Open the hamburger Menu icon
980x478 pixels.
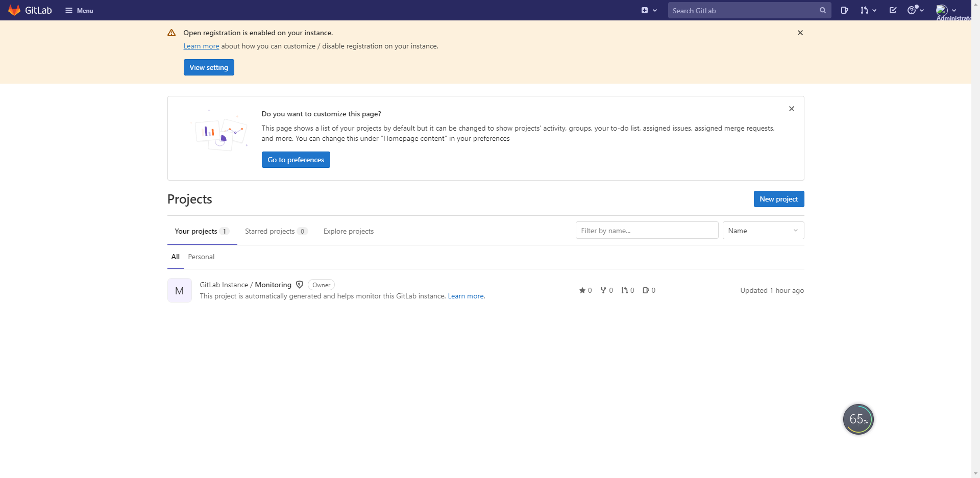point(69,10)
